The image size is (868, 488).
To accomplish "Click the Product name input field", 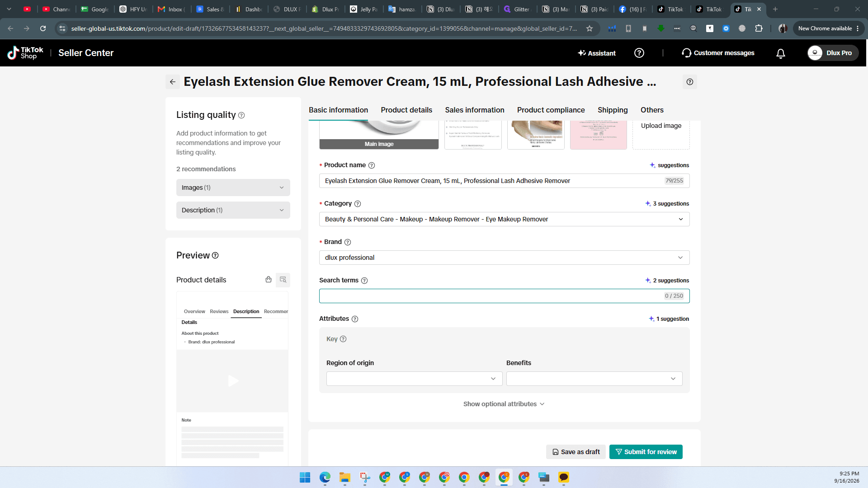I will [x=505, y=181].
